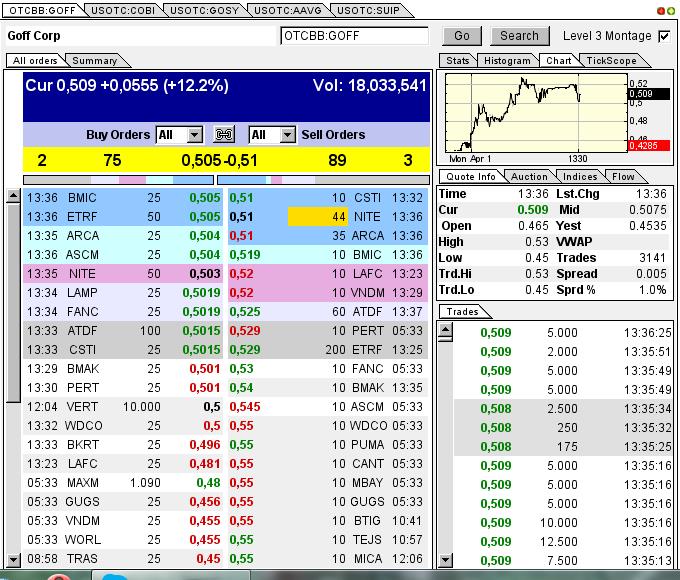The height and width of the screenshot is (580, 680).
Task: Click the OTCBB:GOFF symbol input field
Action: pyautogui.click(x=354, y=36)
